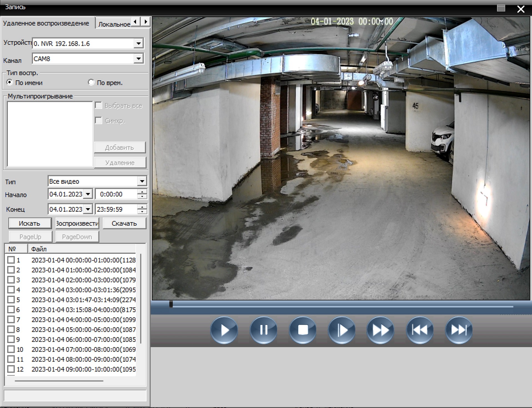Open the device dropdown showing NVR 192.168.1.6
This screenshot has width=532, height=408.
(138, 43)
